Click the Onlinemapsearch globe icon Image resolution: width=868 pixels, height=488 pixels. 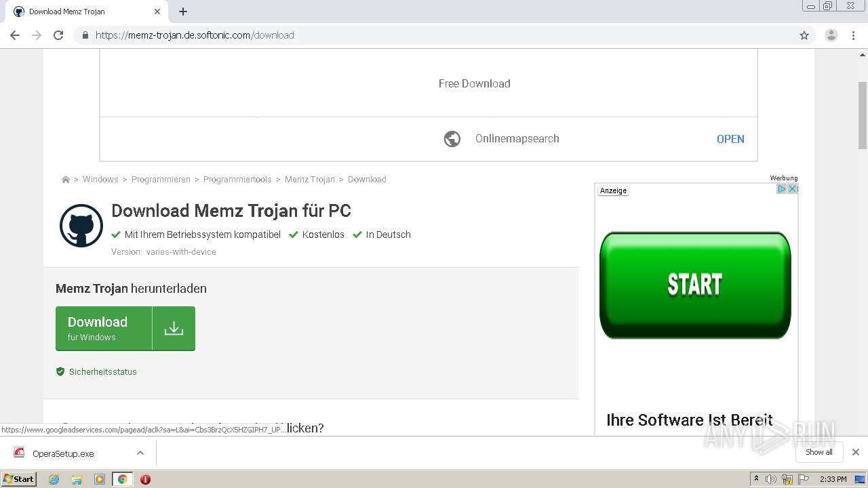[x=452, y=139]
